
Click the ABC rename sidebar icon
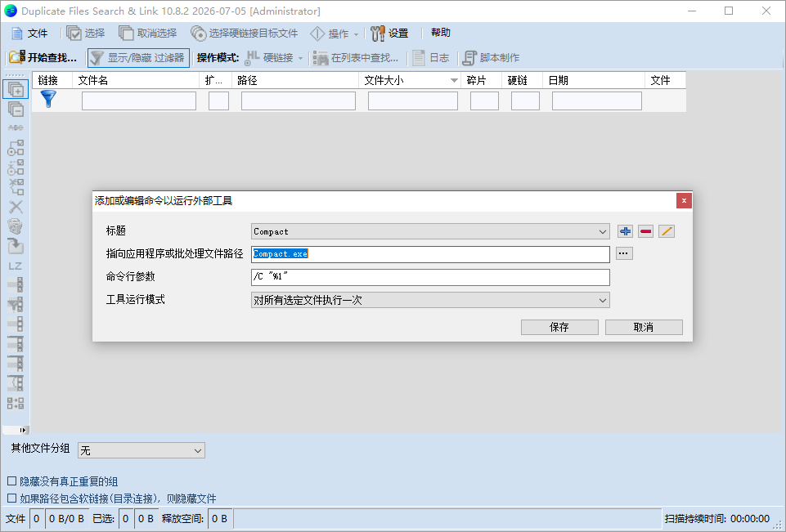pos(16,127)
